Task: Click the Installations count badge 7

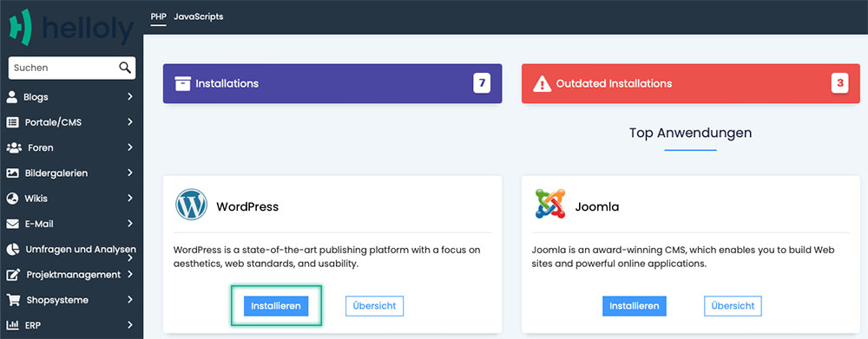Action: click(x=482, y=83)
